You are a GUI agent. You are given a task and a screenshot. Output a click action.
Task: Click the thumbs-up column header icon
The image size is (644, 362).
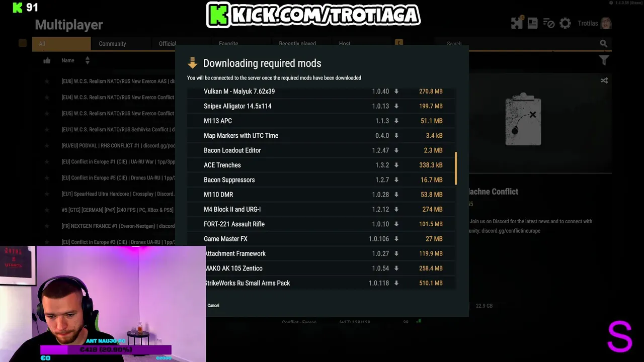(47, 60)
